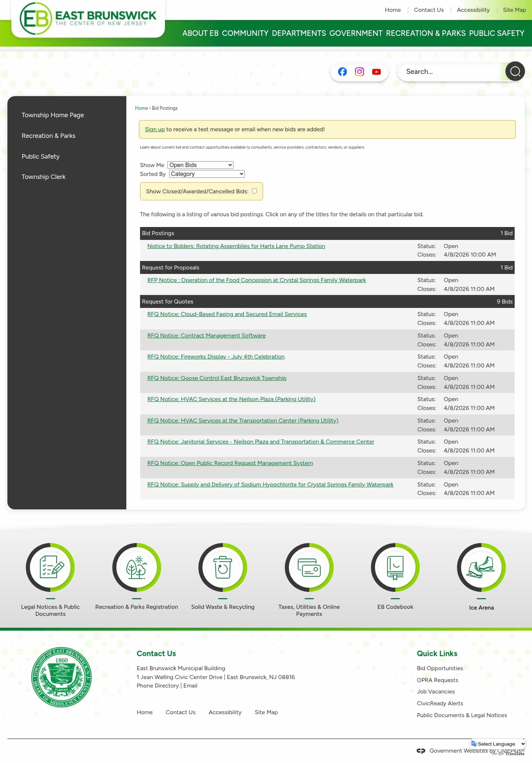The image size is (532, 763).
Task: Toggle Show Closed/Awarded/Cancelled Bids checkbox
Action: pyautogui.click(x=254, y=191)
